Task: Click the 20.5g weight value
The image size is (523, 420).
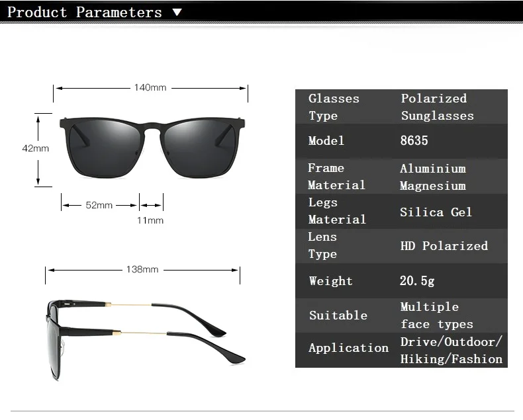Action: tap(417, 280)
